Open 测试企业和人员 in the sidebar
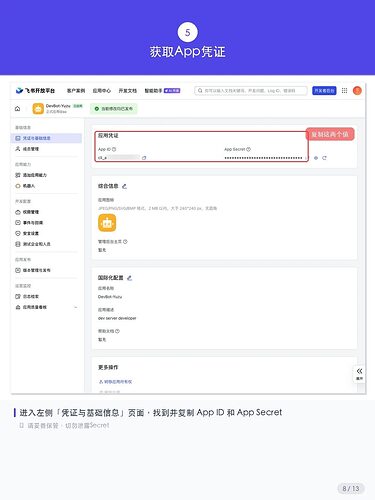 click(33, 244)
